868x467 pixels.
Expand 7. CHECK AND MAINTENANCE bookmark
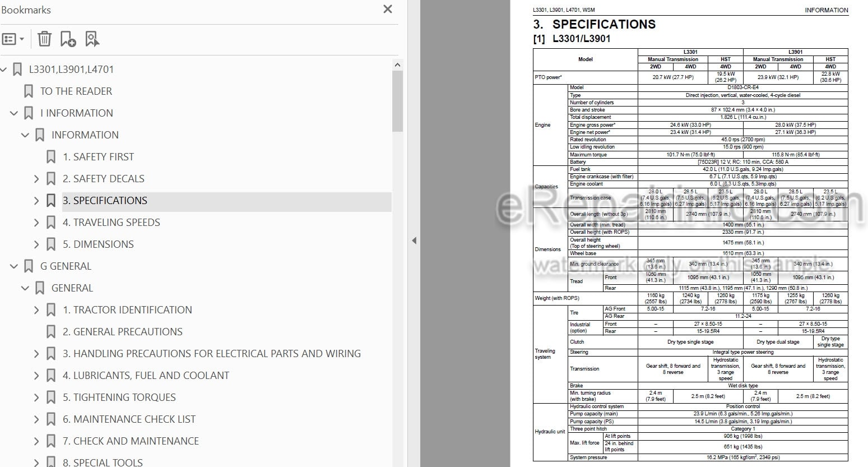click(x=36, y=441)
